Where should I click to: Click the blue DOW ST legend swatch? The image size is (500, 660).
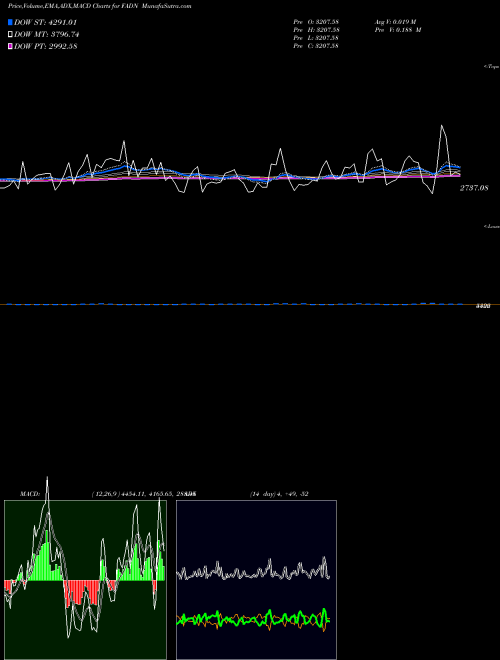click(10, 22)
